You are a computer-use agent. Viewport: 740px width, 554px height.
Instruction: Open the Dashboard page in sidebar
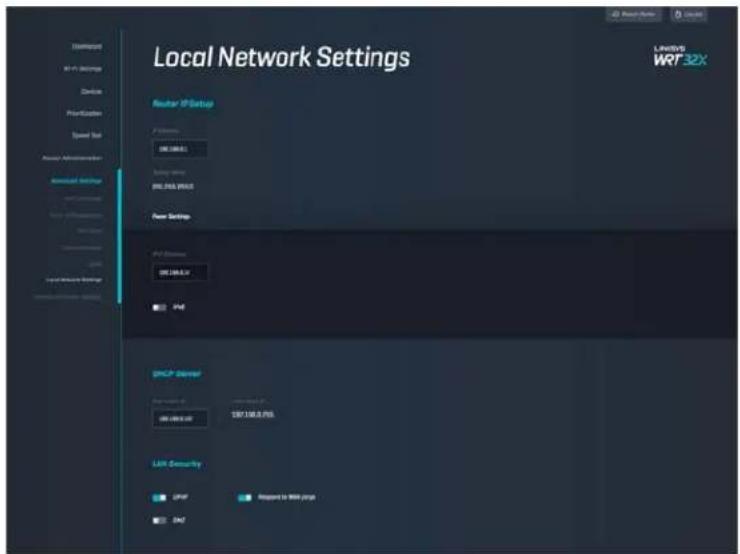87,46
